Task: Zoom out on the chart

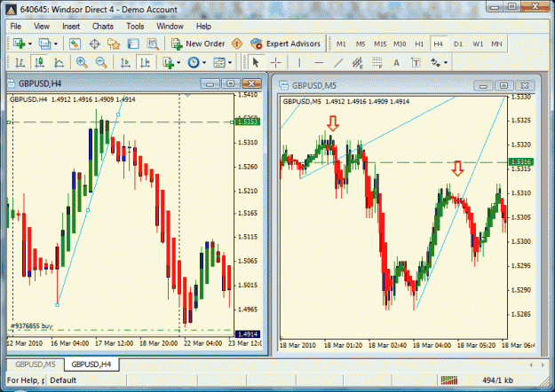Action: (101, 63)
